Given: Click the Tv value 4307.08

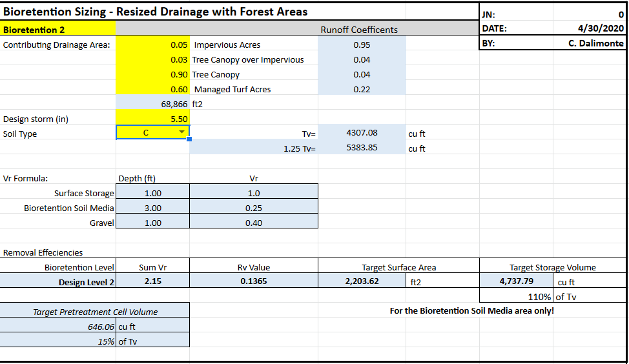Looking at the screenshot, I should [362, 133].
